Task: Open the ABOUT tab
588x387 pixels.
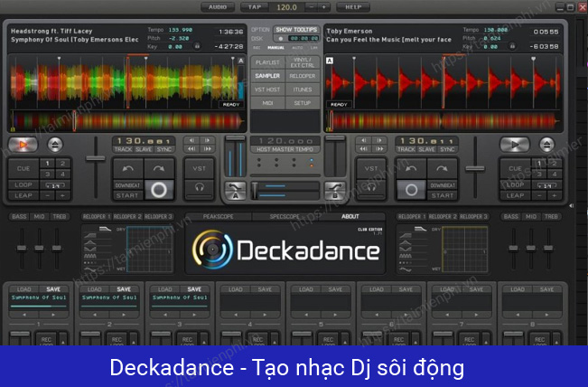Action: pos(350,217)
